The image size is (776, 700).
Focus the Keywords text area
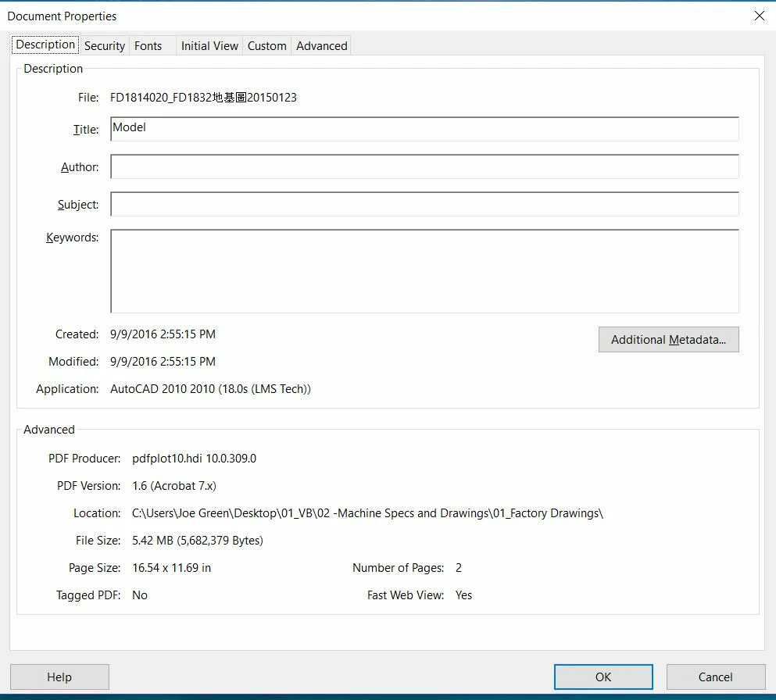coord(424,271)
